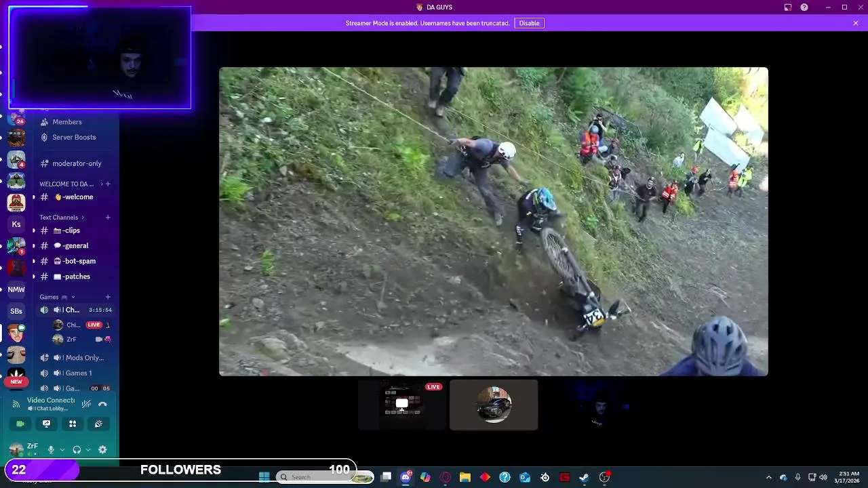Open clock showing 2:51 AM
The width and height of the screenshot is (868, 488).
(x=848, y=477)
